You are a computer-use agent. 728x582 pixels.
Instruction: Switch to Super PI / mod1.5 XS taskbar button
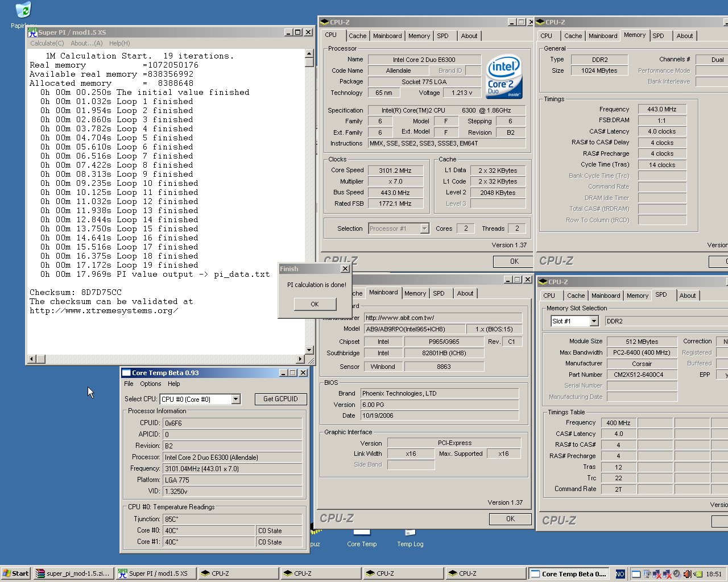(x=155, y=573)
